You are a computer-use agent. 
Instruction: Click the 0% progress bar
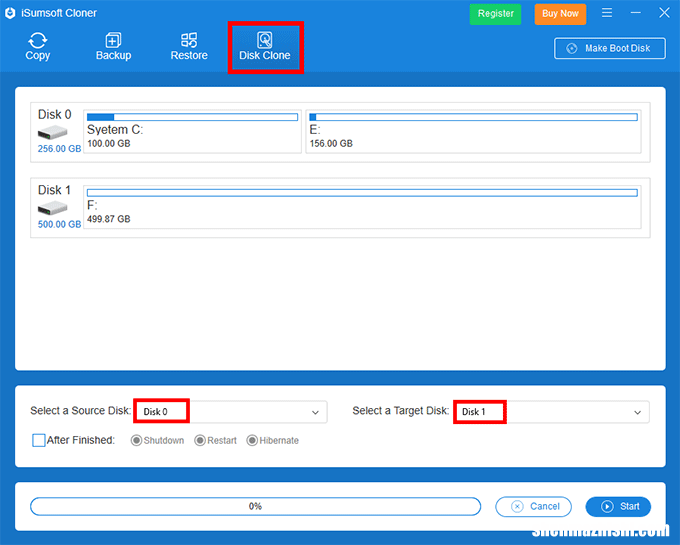255,506
